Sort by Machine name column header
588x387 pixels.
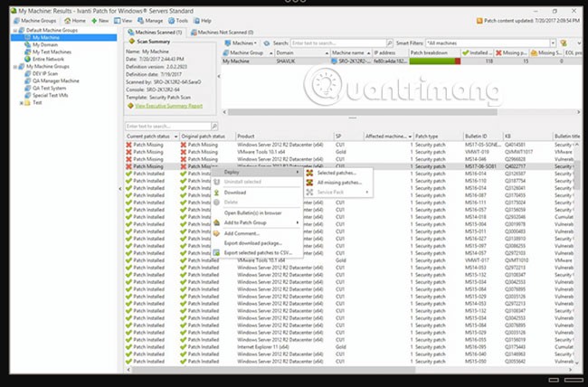351,52
